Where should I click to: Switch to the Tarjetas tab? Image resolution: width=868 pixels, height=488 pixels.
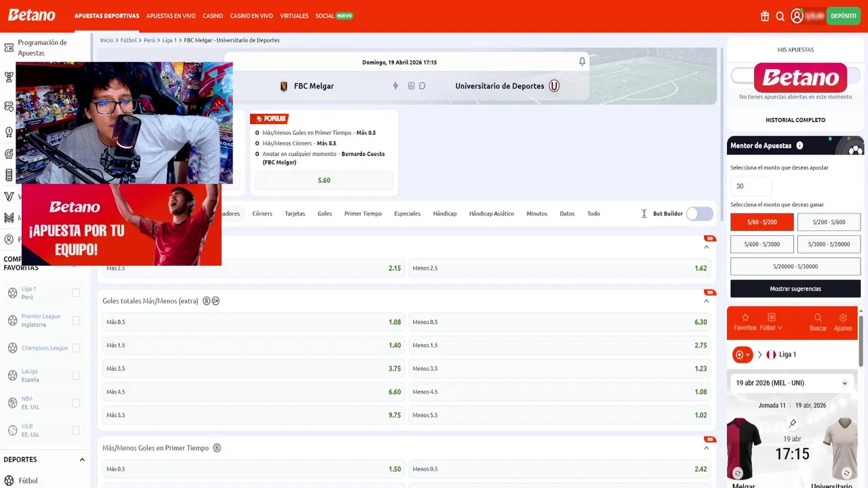[x=295, y=213]
